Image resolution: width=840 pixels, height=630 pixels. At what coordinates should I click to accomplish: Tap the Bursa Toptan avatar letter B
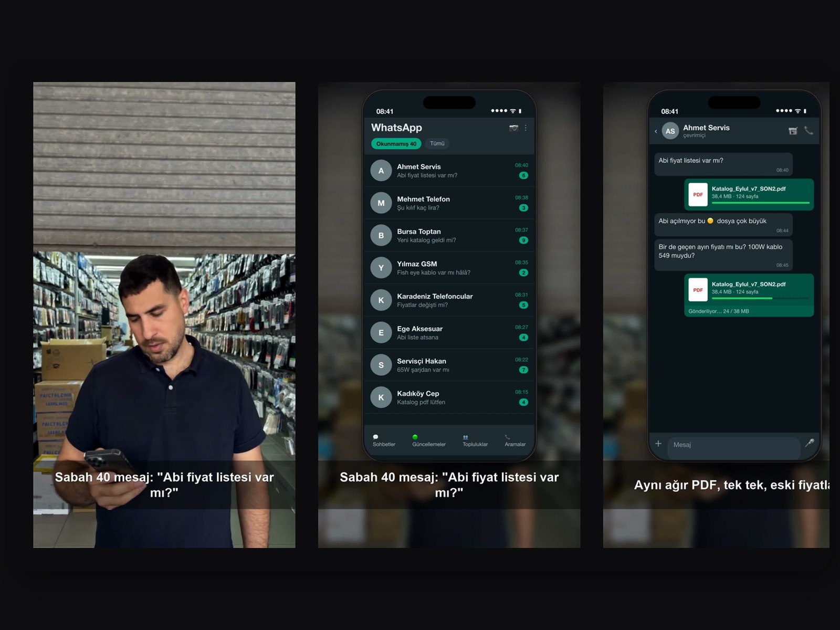[x=381, y=236]
